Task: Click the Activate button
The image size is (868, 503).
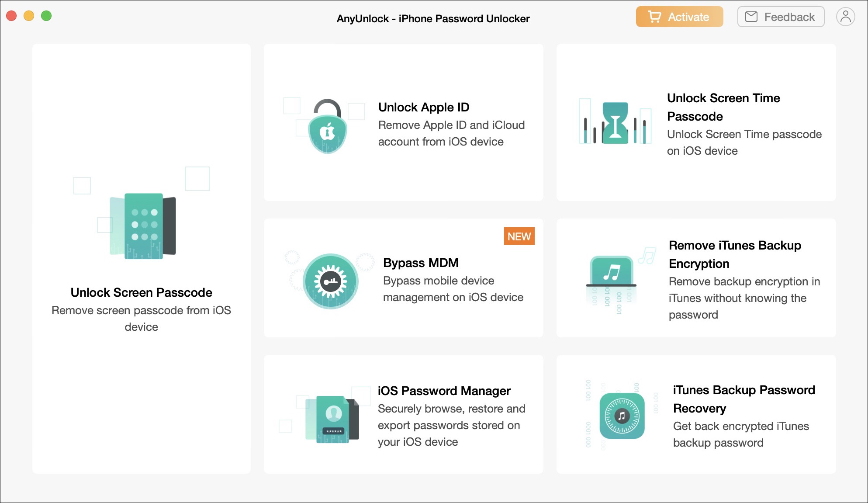Action: tap(679, 17)
